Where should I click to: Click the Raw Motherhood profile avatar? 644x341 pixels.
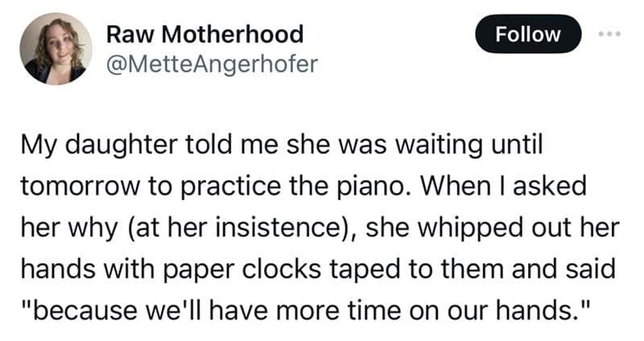click(x=56, y=49)
